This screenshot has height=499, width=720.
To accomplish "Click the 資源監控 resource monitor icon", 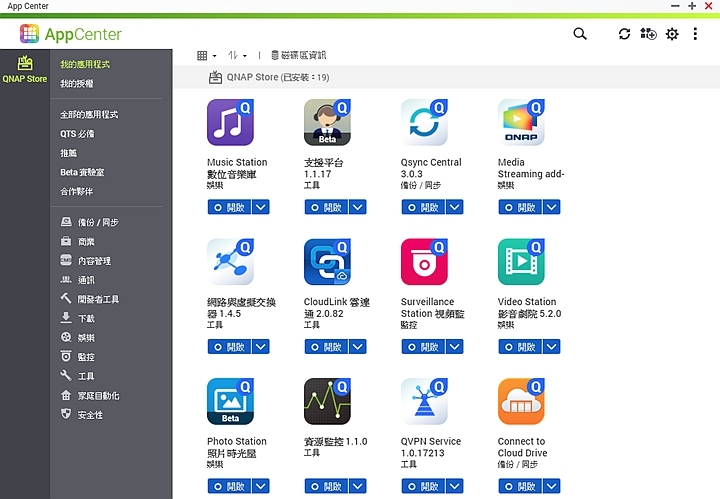I will (x=327, y=402).
